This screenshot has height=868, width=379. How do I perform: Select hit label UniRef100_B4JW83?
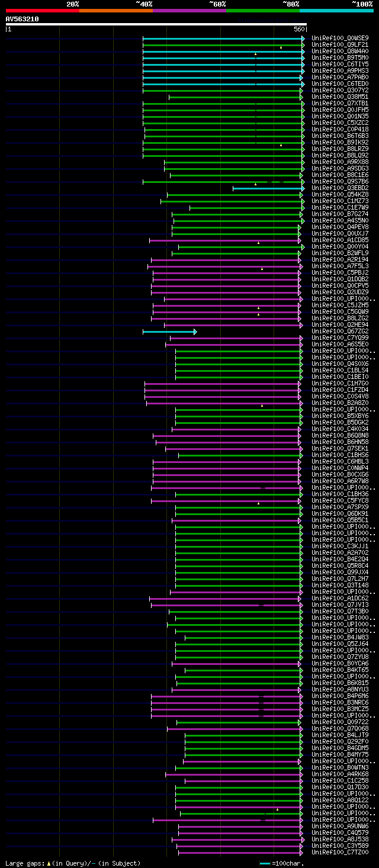(340, 637)
